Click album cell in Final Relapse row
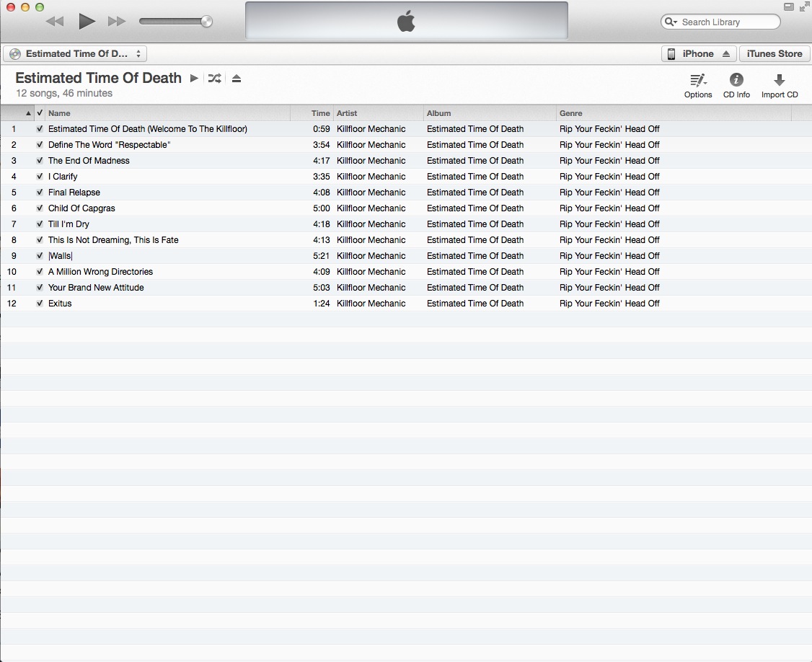Screen dimensions: 812x662 click(x=475, y=192)
